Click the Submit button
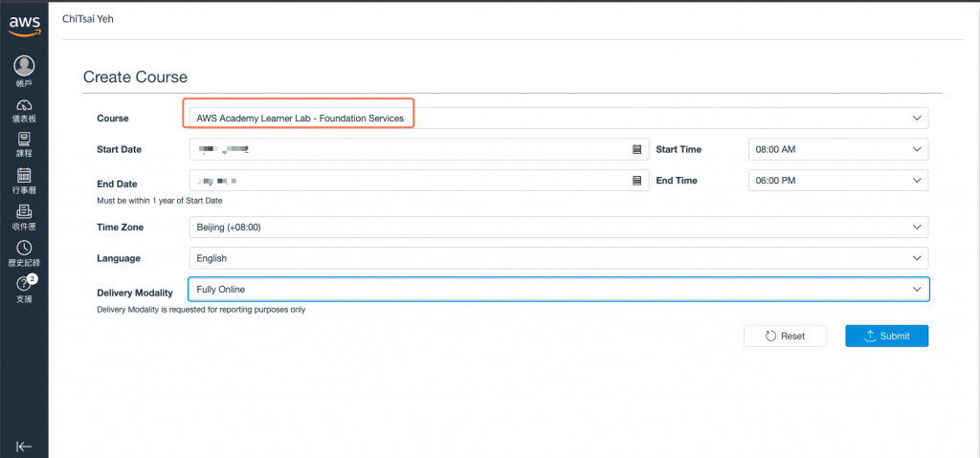The width and height of the screenshot is (980, 458). click(x=887, y=337)
